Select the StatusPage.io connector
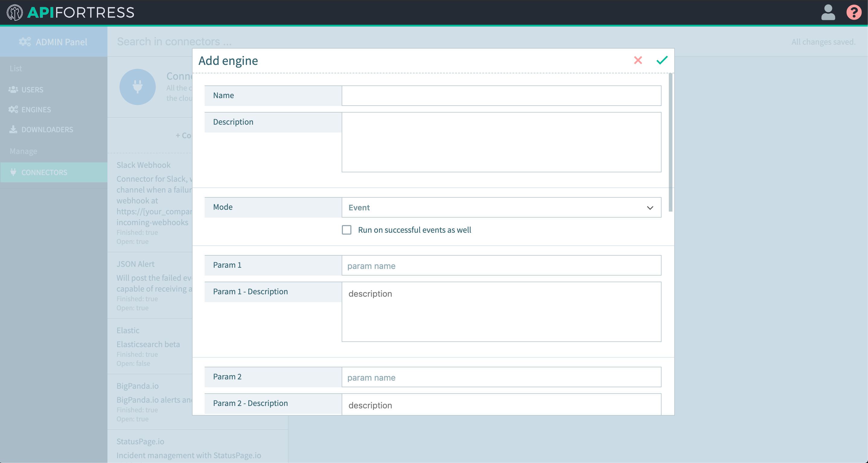Image resolution: width=868 pixels, height=463 pixels. [140, 442]
